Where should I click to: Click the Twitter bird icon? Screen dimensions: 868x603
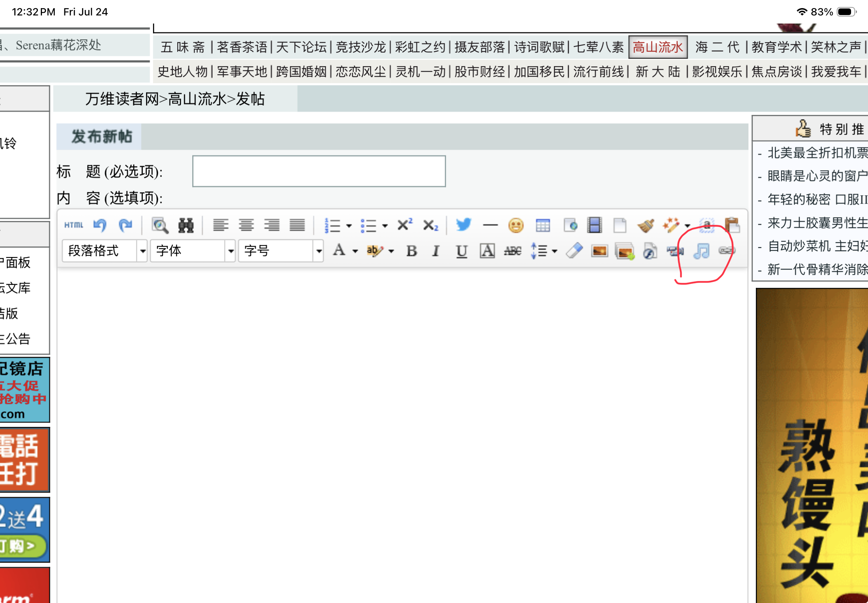pos(463,225)
